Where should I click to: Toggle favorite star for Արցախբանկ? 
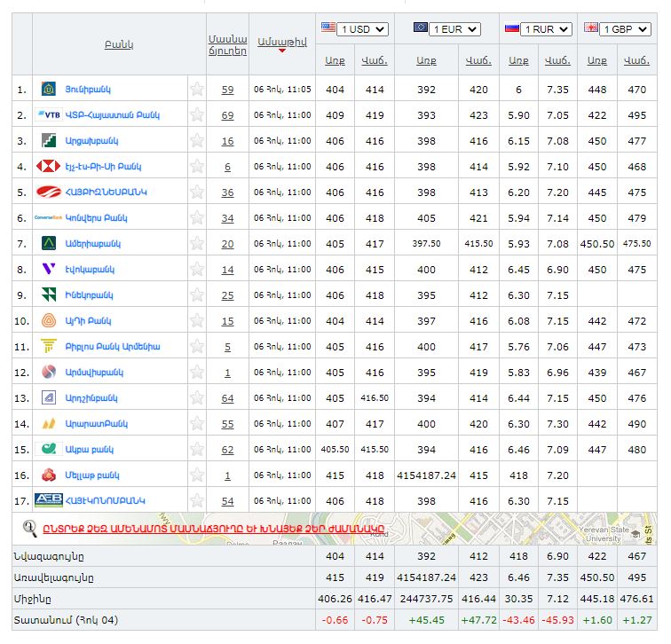(x=197, y=141)
